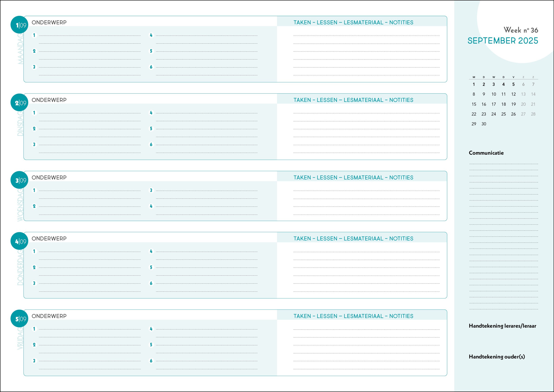The width and height of the screenshot is (554, 392).
Task: Click the first notes line in Friday's block
Action: pos(366,329)
